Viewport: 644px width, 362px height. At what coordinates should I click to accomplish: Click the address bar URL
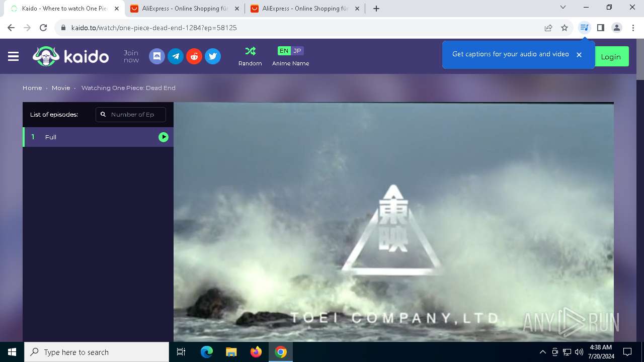154,28
